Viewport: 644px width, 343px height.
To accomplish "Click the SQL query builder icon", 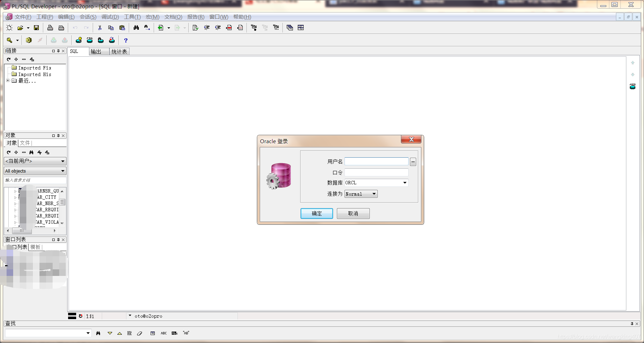I will [x=90, y=40].
